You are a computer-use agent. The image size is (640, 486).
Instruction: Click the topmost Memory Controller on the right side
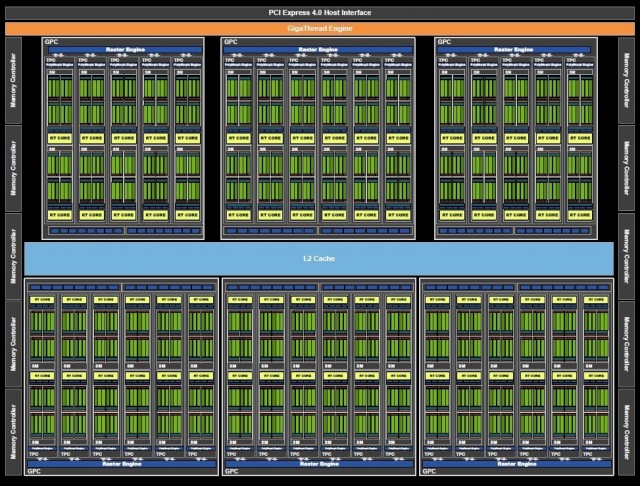tap(627, 80)
